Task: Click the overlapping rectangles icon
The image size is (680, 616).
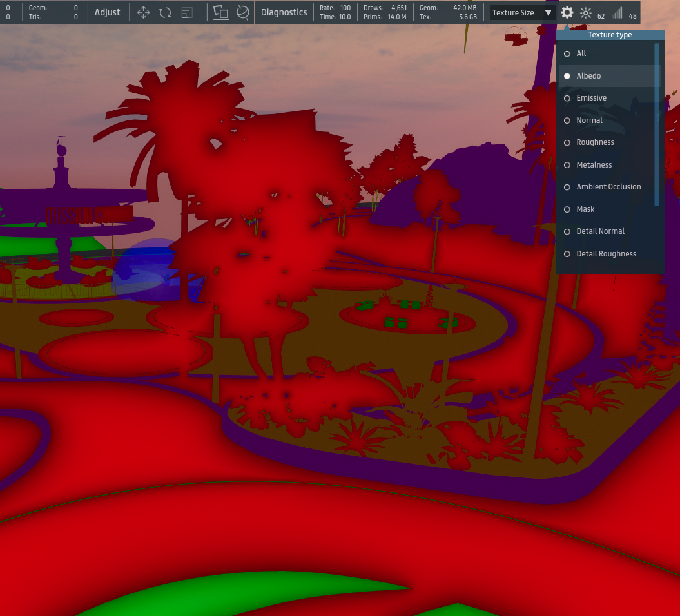Action: 221,13
